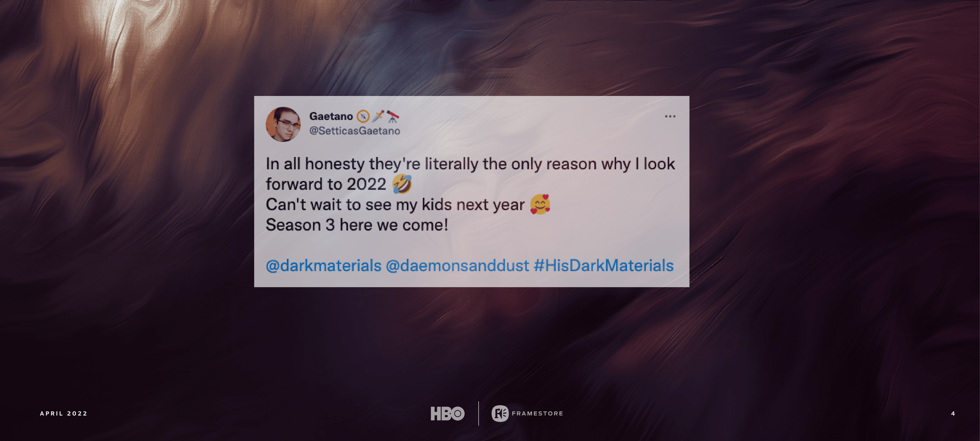Click the 'forward to 2022' text line
980x441 pixels.
click(x=326, y=184)
